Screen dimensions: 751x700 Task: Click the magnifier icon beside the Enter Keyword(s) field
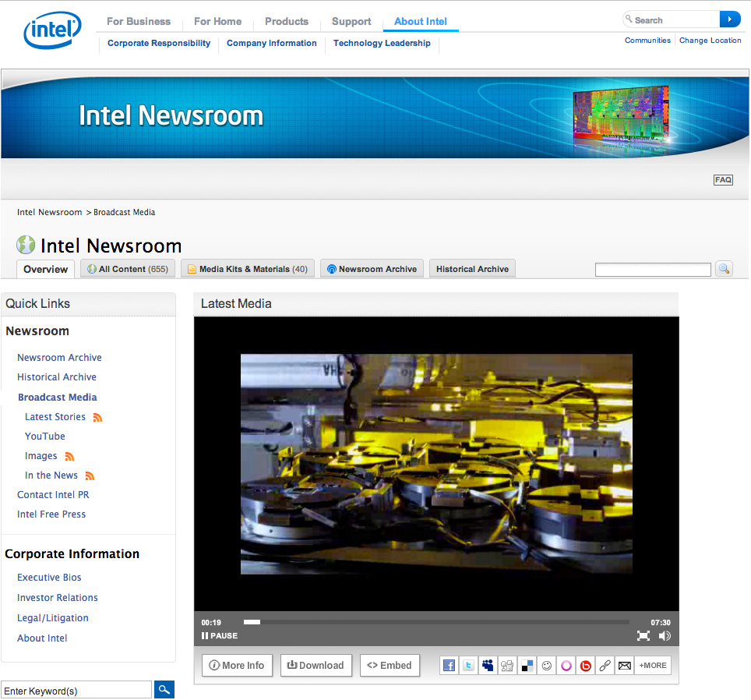point(164,690)
